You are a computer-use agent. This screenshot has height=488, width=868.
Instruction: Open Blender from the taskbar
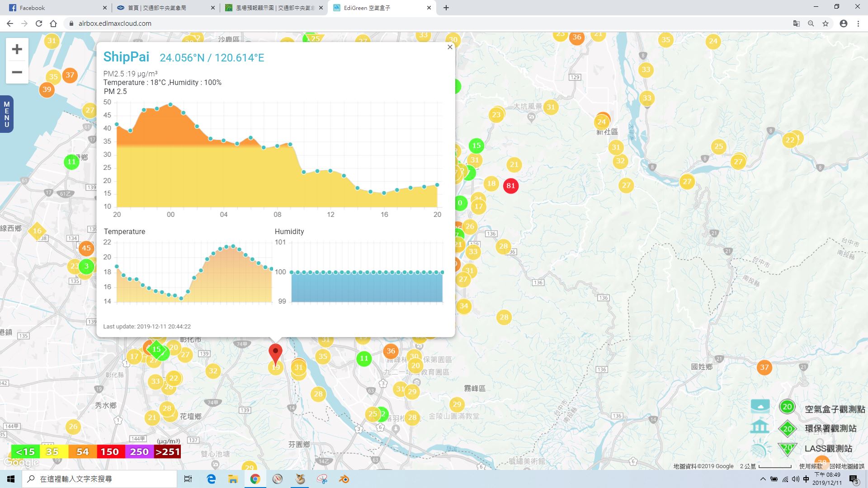(x=344, y=479)
